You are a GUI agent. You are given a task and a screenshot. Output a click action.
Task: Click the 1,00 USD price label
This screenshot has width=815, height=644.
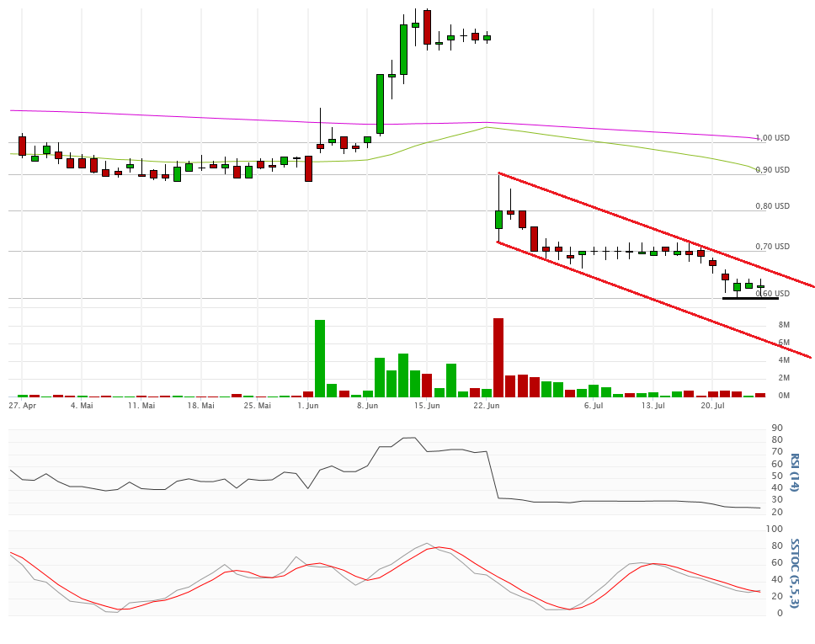[772, 138]
